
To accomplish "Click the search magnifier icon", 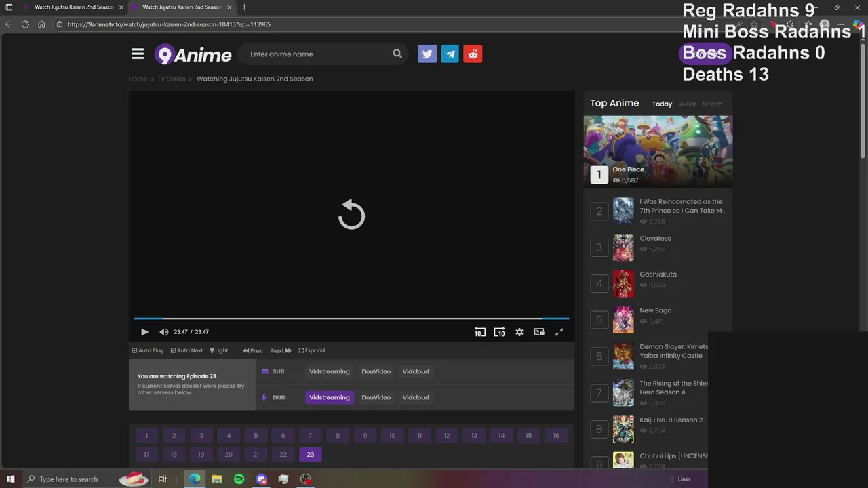I will (x=397, y=54).
